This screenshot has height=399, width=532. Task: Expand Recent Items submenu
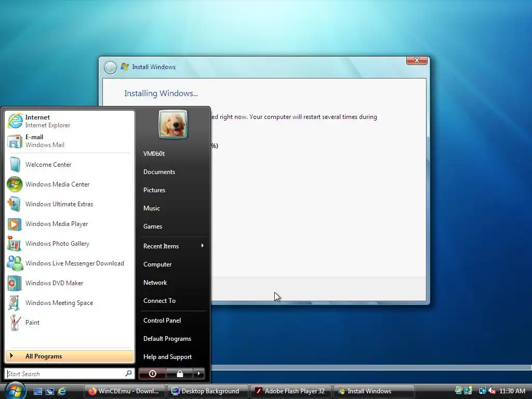173,246
